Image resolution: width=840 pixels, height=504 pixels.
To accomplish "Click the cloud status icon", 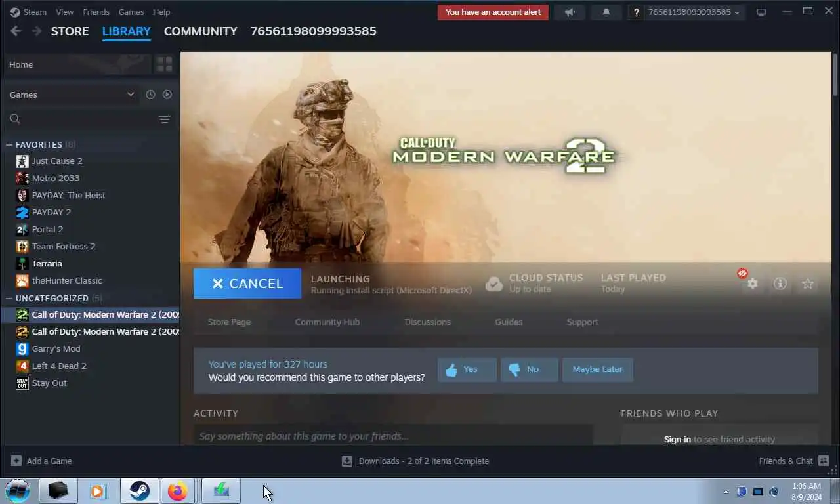I will pos(494,283).
